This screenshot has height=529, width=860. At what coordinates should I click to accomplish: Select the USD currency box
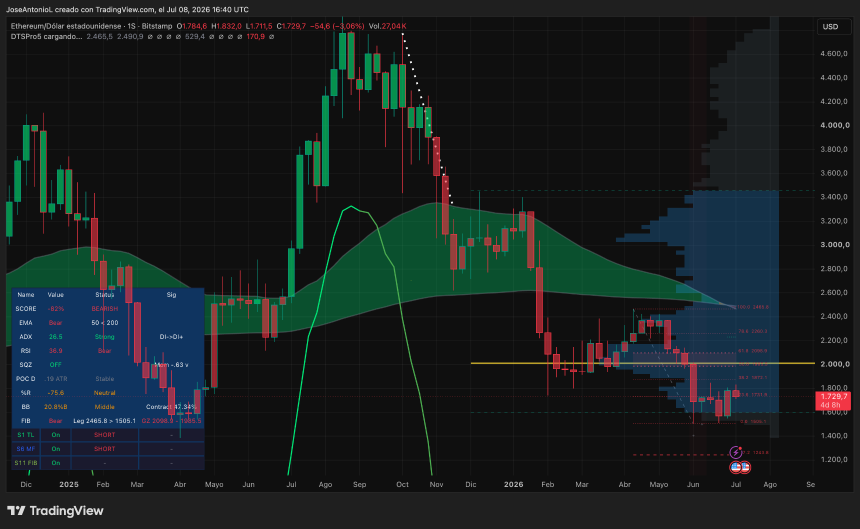(830, 26)
